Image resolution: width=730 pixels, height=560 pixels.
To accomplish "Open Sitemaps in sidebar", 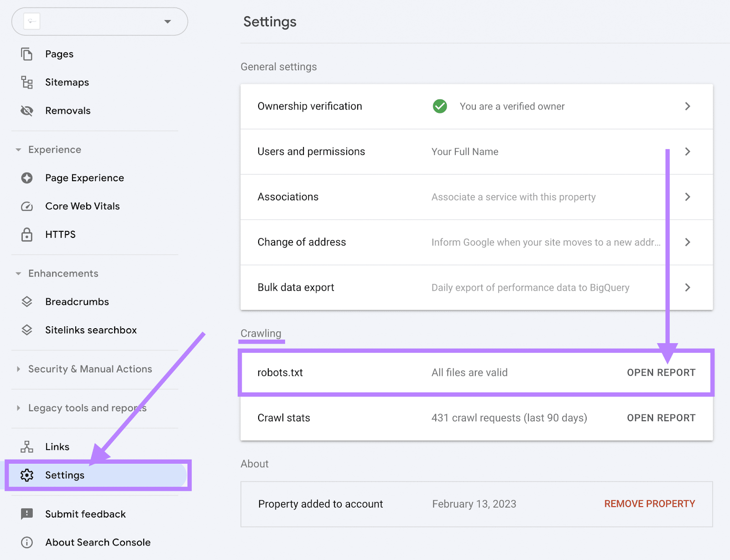I will tap(67, 82).
